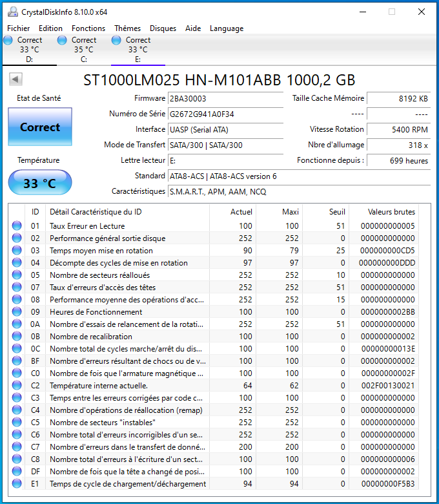Screen dimensions: 439x504
Task: Click the Interface field UASP (Serial ATA)
Action: click(x=225, y=129)
